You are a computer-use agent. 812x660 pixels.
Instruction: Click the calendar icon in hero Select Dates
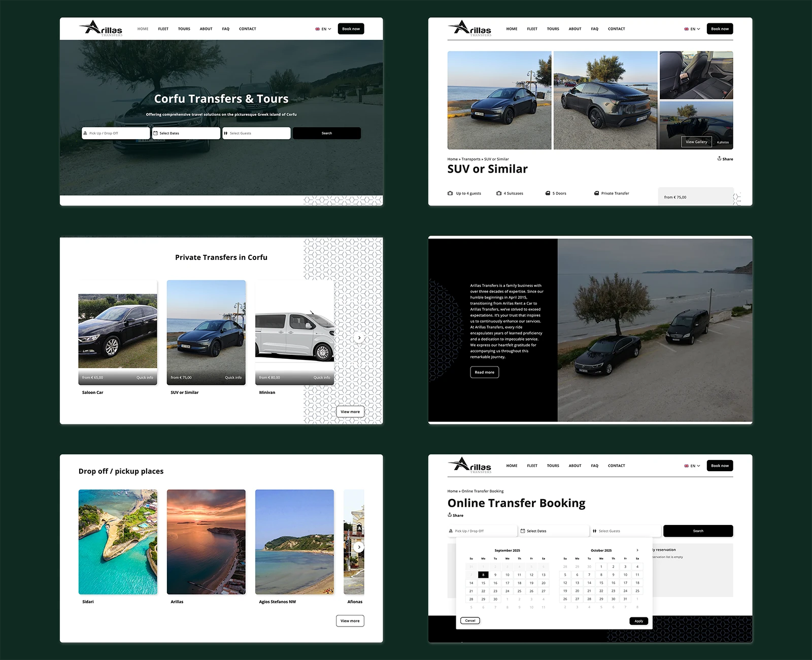156,133
